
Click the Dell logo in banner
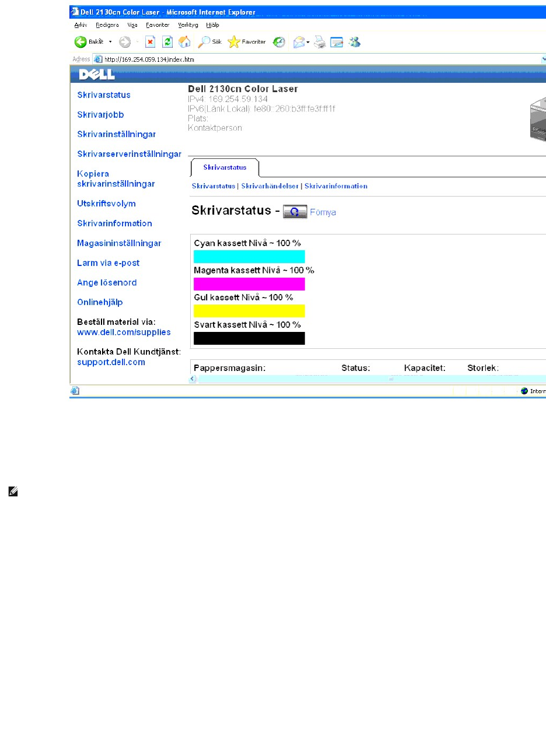click(x=97, y=74)
